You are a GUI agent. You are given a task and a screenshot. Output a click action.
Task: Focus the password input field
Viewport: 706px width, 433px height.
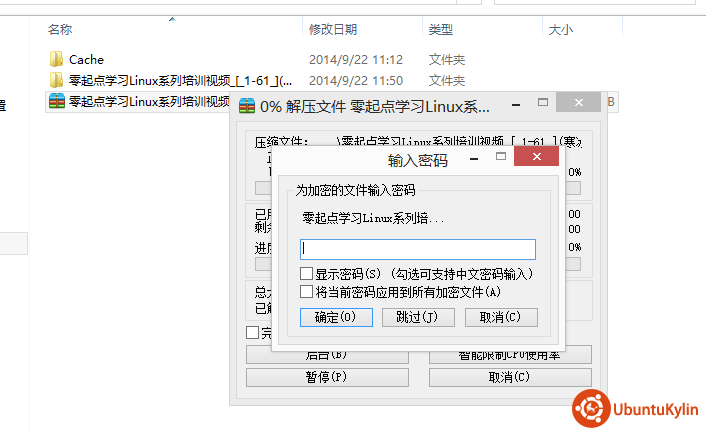coord(418,249)
